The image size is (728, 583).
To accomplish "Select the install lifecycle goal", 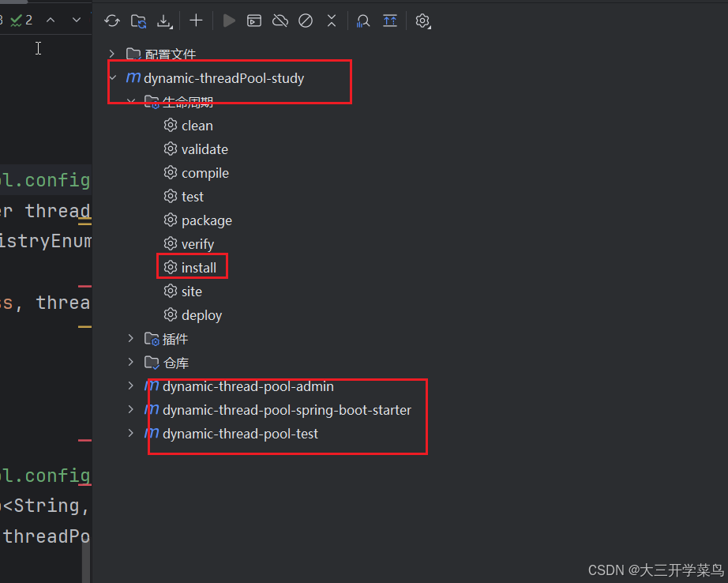I will (x=198, y=267).
